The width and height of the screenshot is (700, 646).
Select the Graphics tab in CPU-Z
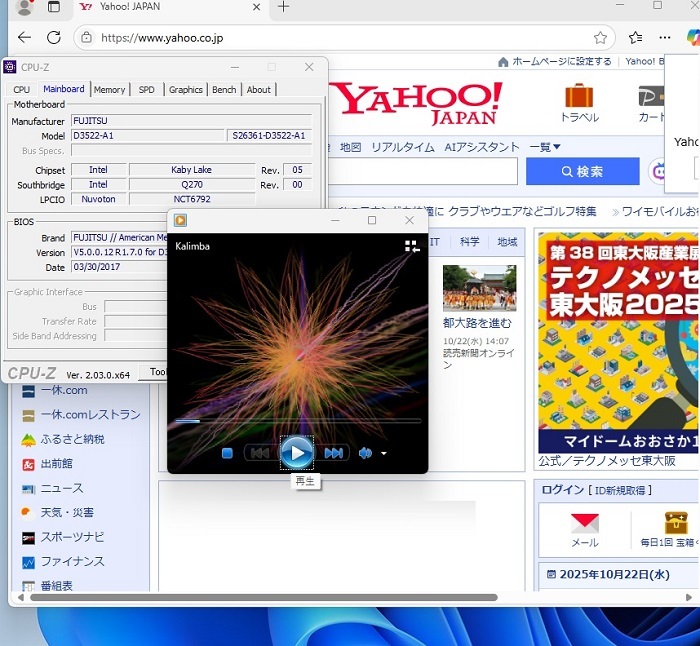coord(185,90)
